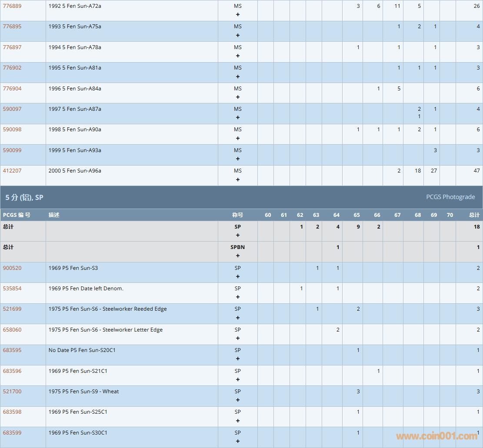This screenshot has height=448, width=483.
Task: Click plus icon under 1998 Sun-A90a row
Action: (x=238, y=138)
